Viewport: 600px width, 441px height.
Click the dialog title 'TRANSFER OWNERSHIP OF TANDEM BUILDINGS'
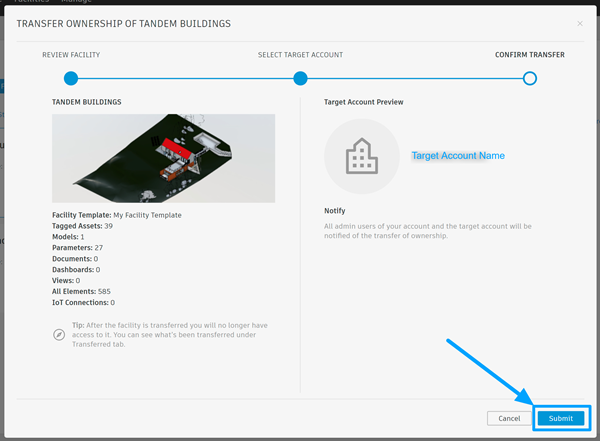tap(124, 24)
